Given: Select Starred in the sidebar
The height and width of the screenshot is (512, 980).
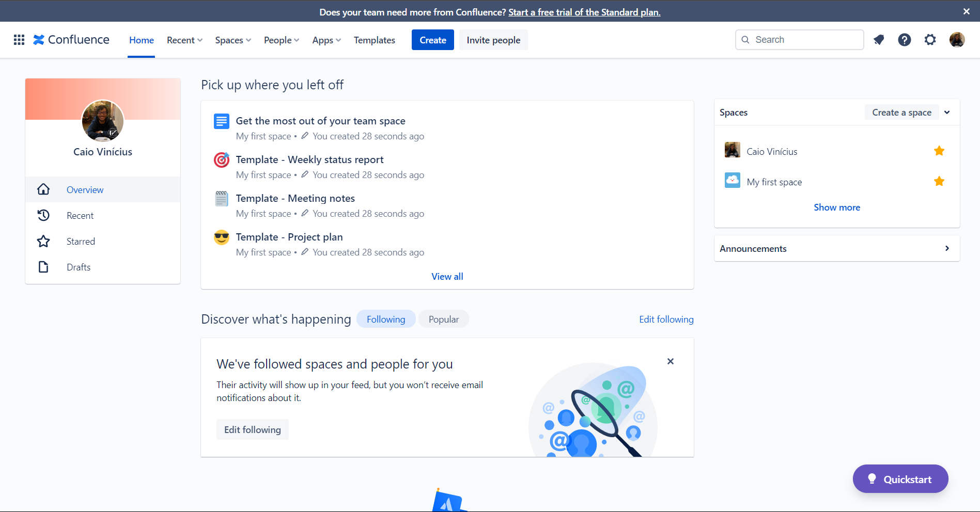Looking at the screenshot, I should (x=103, y=241).
